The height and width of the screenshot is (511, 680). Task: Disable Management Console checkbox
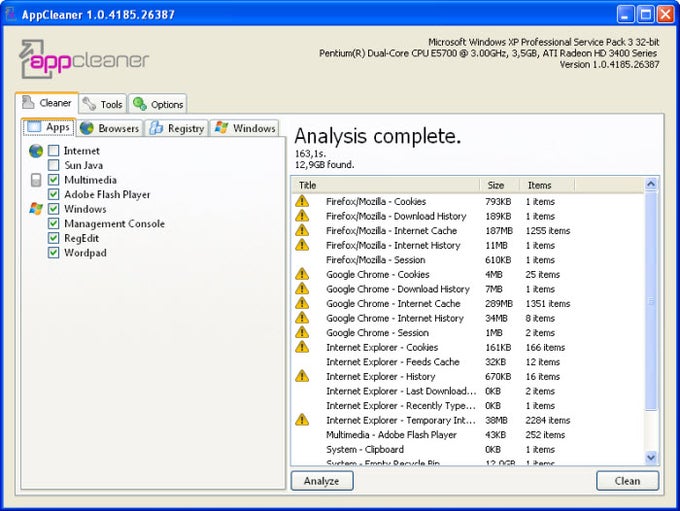pyautogui.click(x=53, y=224)
